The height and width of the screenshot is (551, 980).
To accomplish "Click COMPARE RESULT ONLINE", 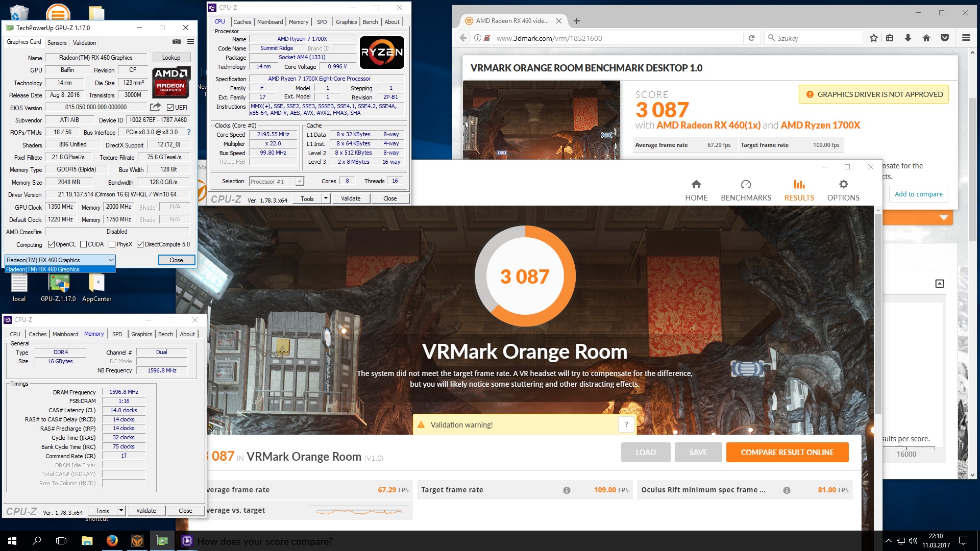I will point(787,453).
